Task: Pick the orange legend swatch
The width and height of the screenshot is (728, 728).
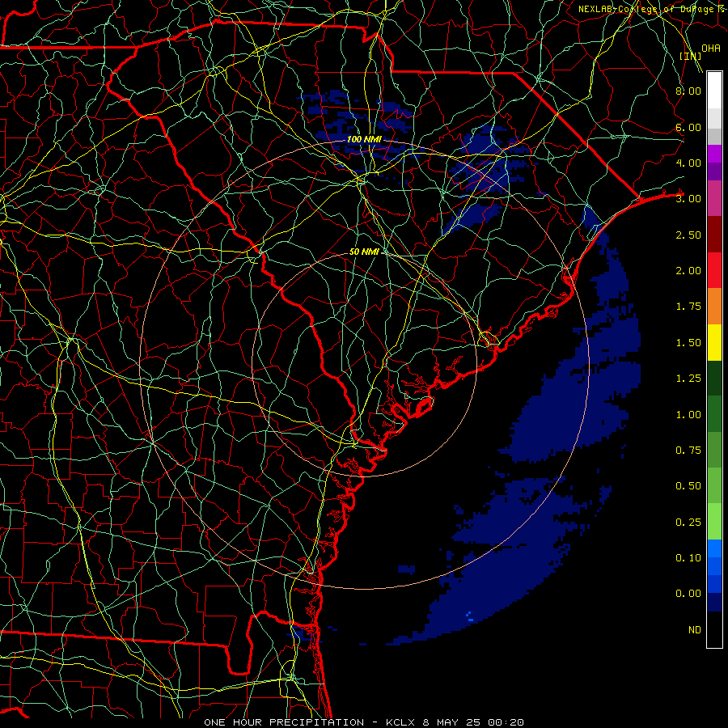Action: click(x=714, y=307)
